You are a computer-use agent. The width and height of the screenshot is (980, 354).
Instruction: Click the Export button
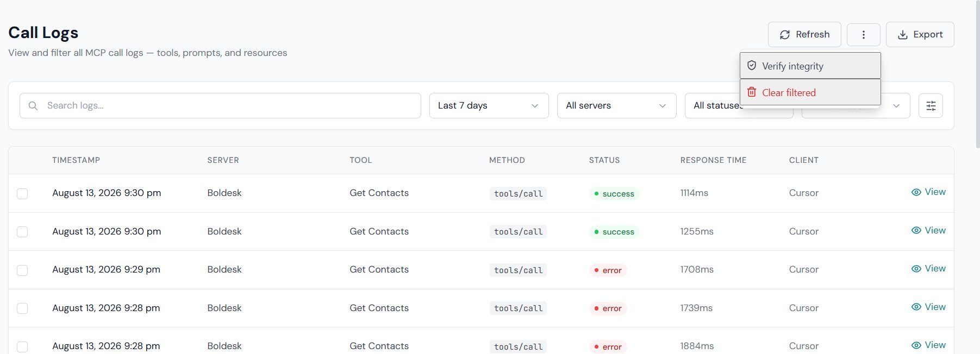920,35
